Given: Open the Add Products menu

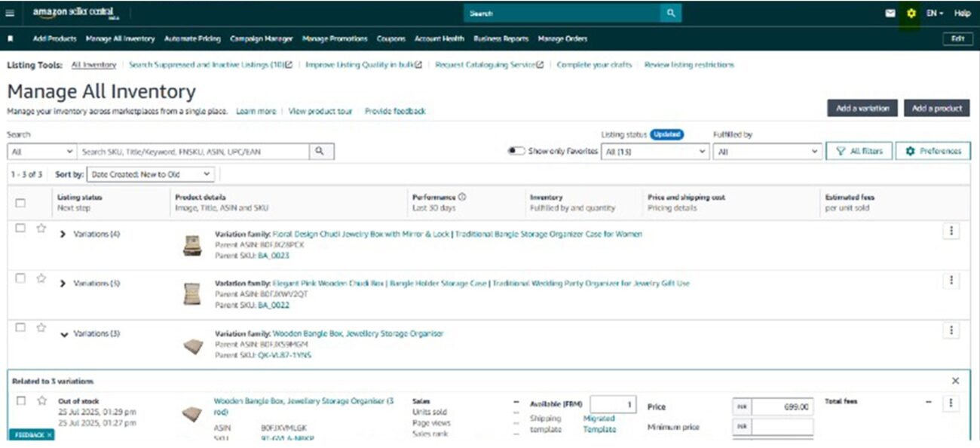Looking at the screenshot, I should click(55, 38).
